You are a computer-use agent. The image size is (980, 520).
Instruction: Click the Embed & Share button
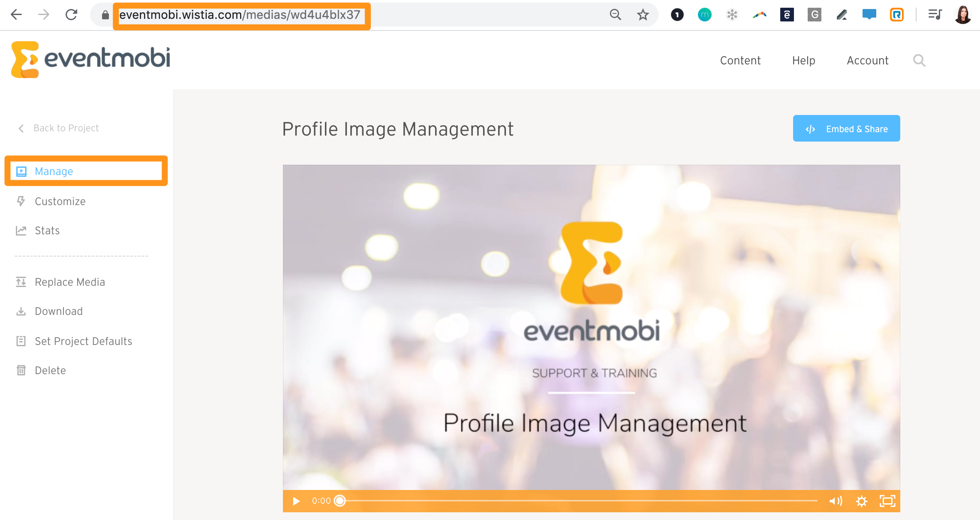click(846, 128)
